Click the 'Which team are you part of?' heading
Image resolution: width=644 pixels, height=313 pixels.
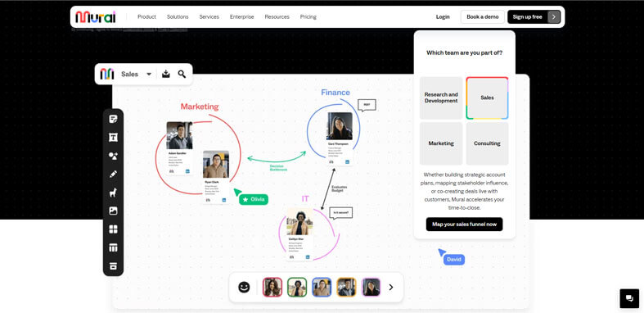[464, 52]
